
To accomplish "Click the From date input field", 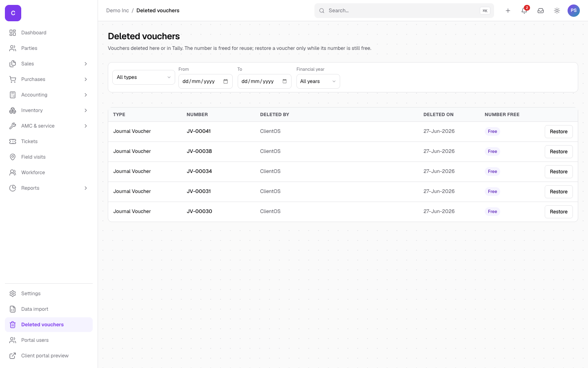I will click(x=205, y=81).
